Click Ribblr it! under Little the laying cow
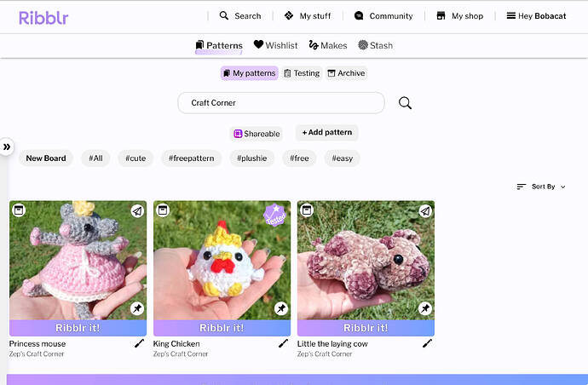The width and height of the screenshot is (588, 385). pyautogui.click(x=366, y=328)
